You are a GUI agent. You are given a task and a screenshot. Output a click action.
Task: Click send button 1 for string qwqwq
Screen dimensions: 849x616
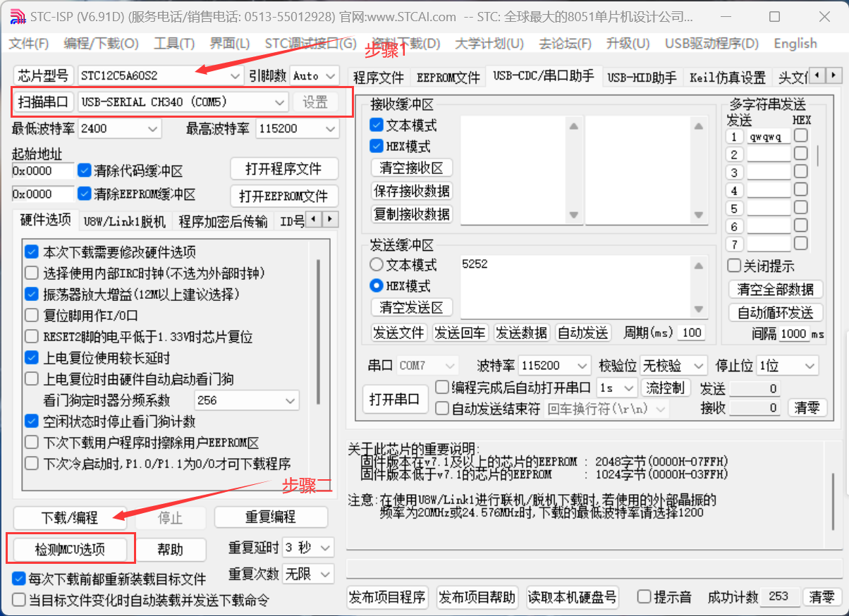pos(735,137)
